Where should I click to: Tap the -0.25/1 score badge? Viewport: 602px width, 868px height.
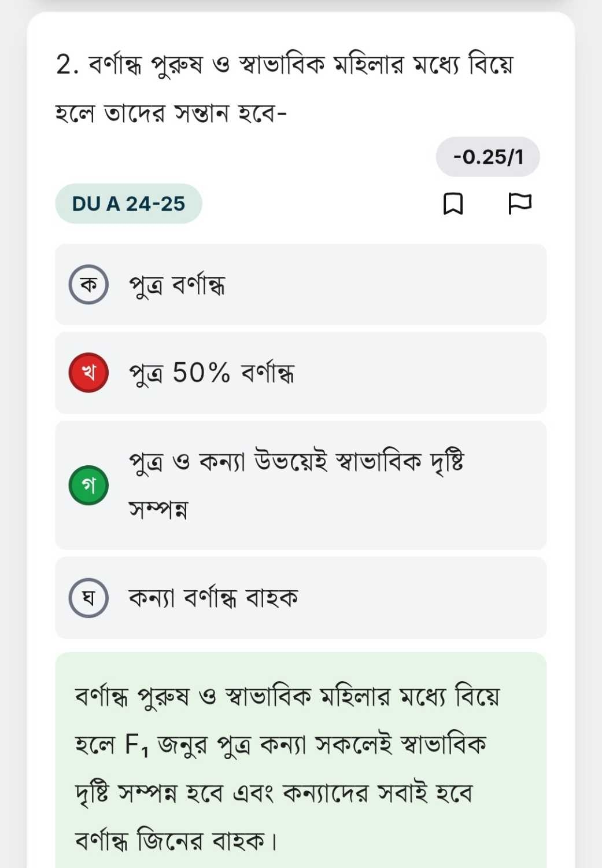487,157
